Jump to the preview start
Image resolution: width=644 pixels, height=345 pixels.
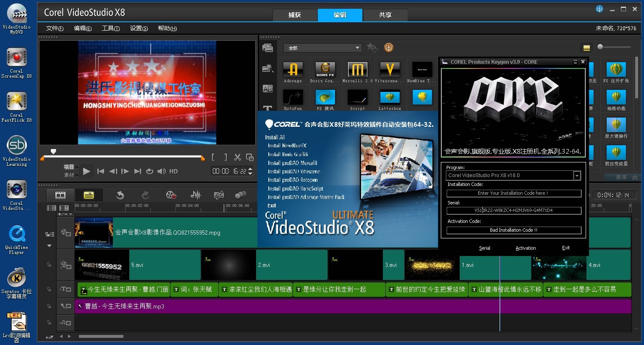tap(101, 171)
